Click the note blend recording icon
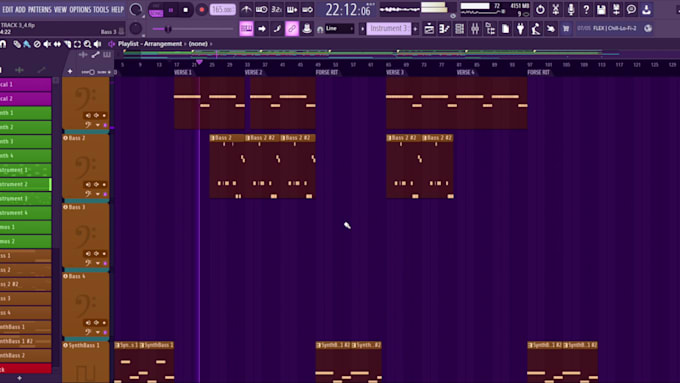The image size is (680, 383). 277,29
